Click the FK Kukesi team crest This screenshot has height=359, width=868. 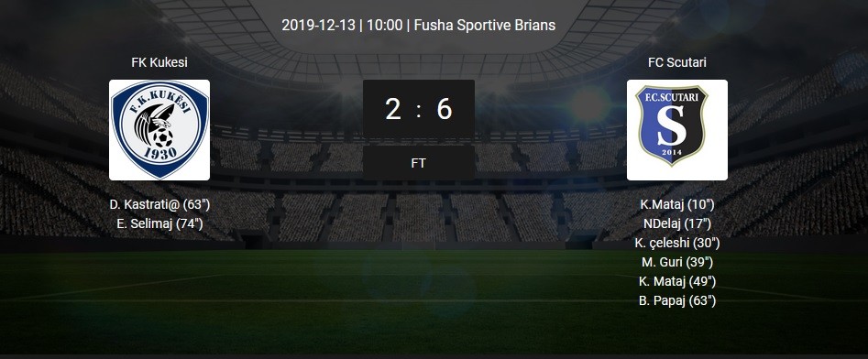[159, 130]
